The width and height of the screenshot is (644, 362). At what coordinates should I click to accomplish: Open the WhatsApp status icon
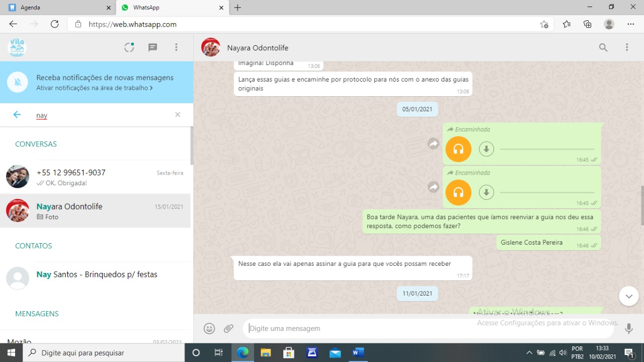129,47
